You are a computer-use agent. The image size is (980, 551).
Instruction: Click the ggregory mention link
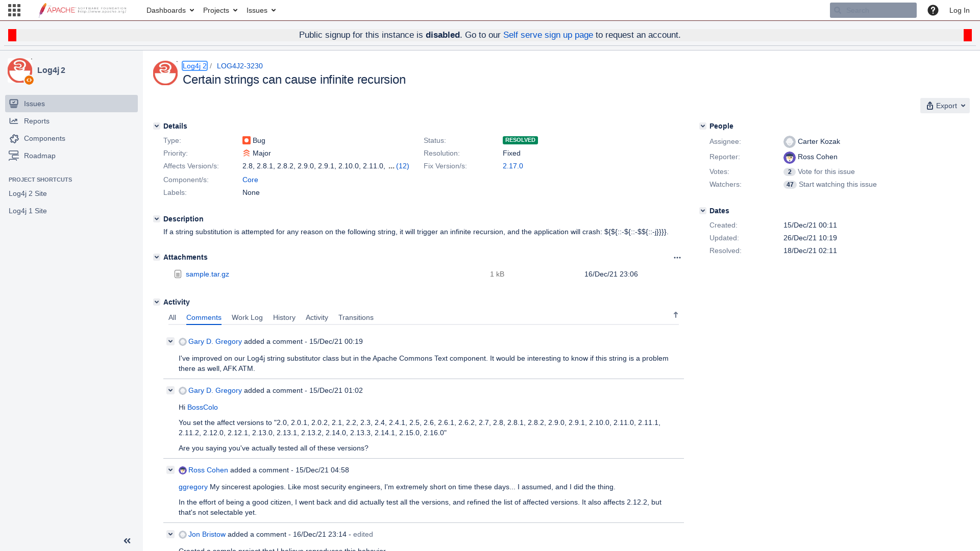pos(193,487)
